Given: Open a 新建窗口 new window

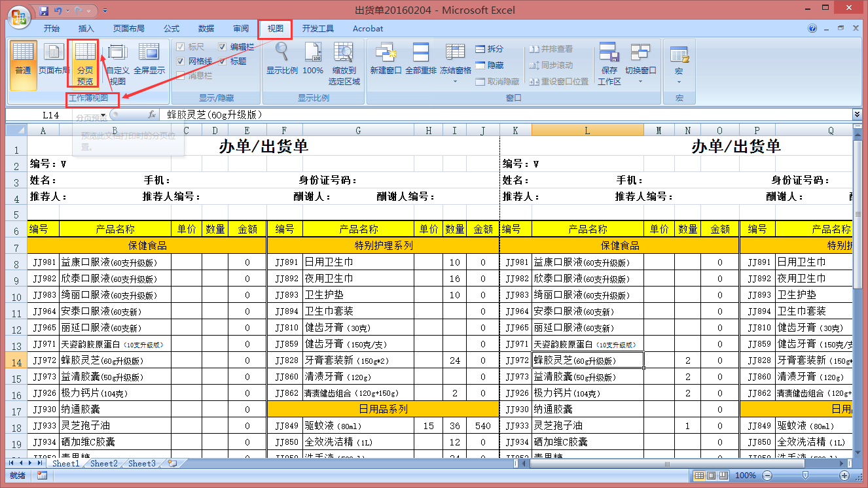Looking at the screenshot, I should click(386, 58).
